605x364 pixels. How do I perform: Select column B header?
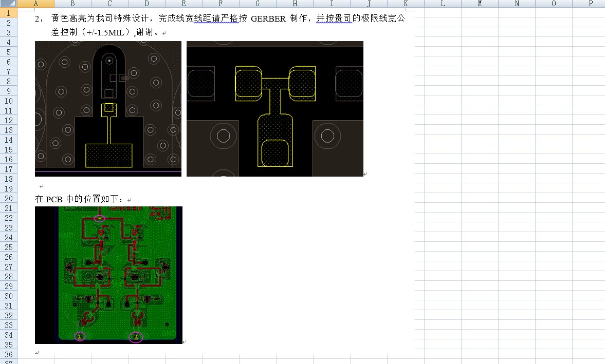[x=73, y=4]
